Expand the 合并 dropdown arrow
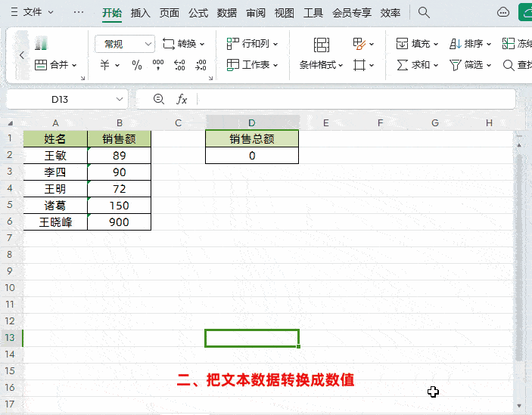Screen dimensions: 532x415 74,65
